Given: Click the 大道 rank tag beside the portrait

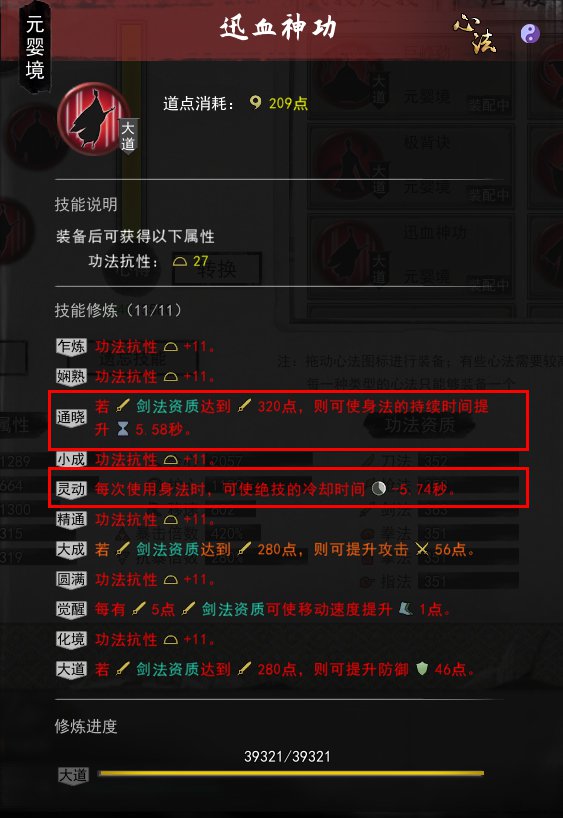Looking at the screenshot, I should 128,137.
